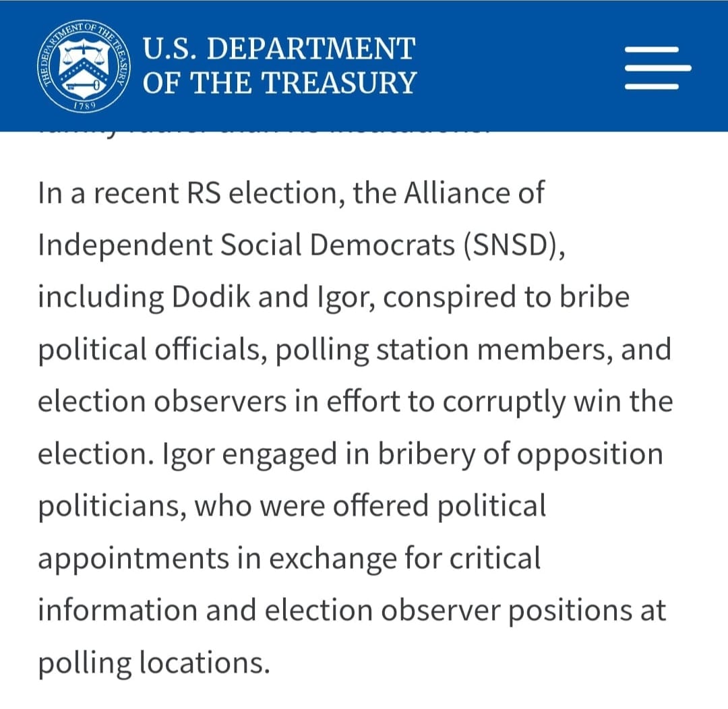Screen dimensions: 728x709
Task: Click the Treasury Department seal logo
Action: coord(84,66)
